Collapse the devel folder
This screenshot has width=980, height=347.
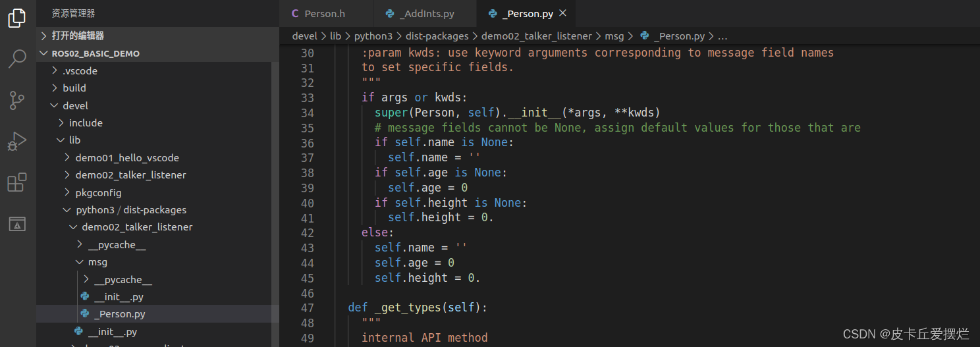[153, 105]
